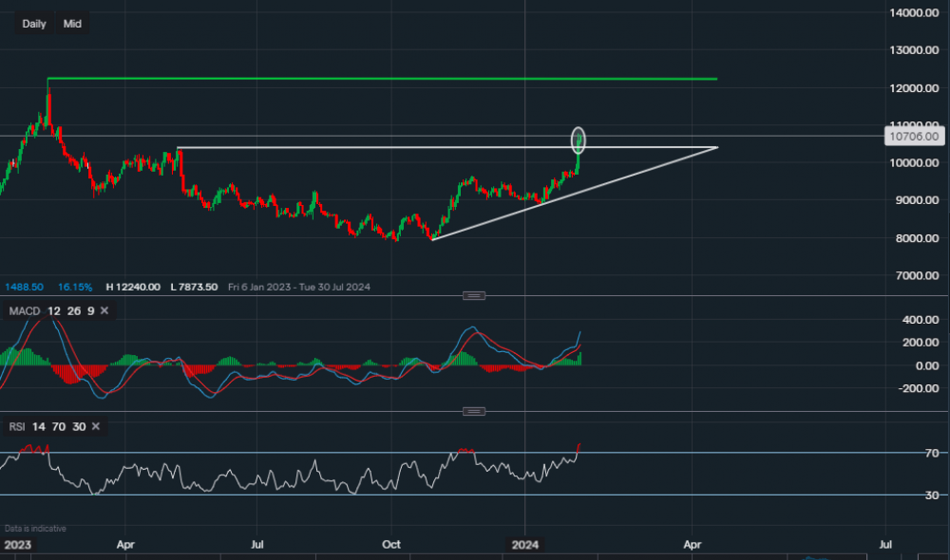
Task: Select the green horizontal resistance line
Action: tap(380, 79)
